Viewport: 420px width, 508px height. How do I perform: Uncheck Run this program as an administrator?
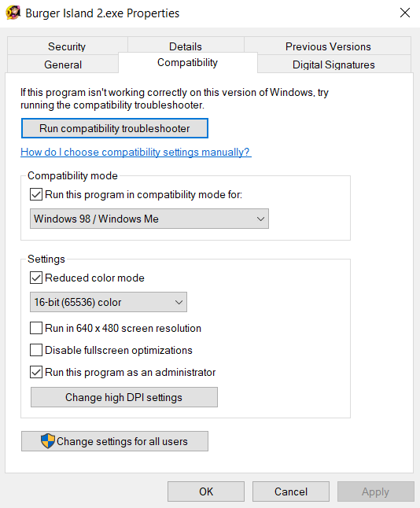tap(36, 372)
